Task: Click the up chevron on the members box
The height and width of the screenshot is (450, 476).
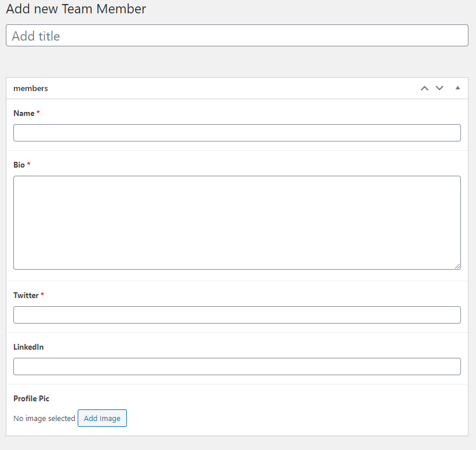Action: (424, 88)
